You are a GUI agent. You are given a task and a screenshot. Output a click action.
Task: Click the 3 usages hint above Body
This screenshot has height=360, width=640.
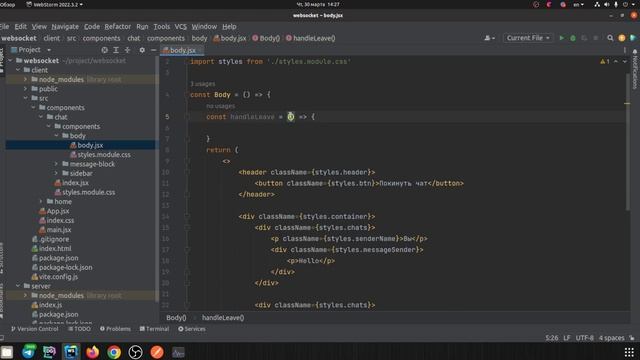[202, 84]
